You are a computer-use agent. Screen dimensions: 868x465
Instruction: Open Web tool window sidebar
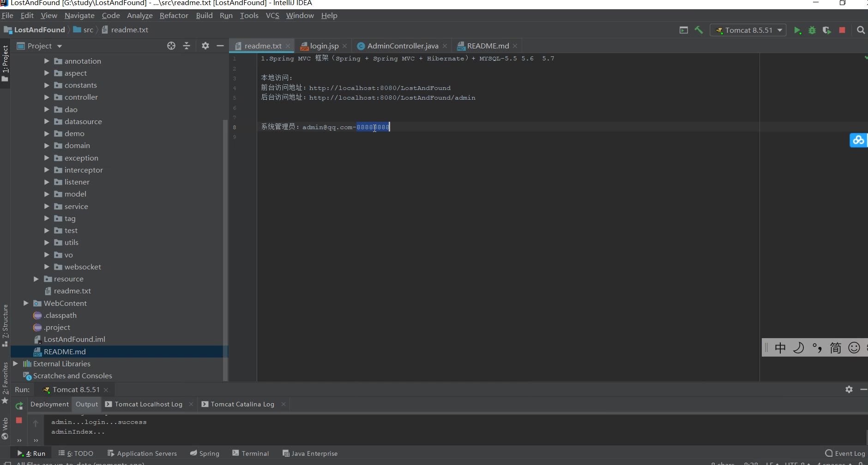tap(5, 429)
